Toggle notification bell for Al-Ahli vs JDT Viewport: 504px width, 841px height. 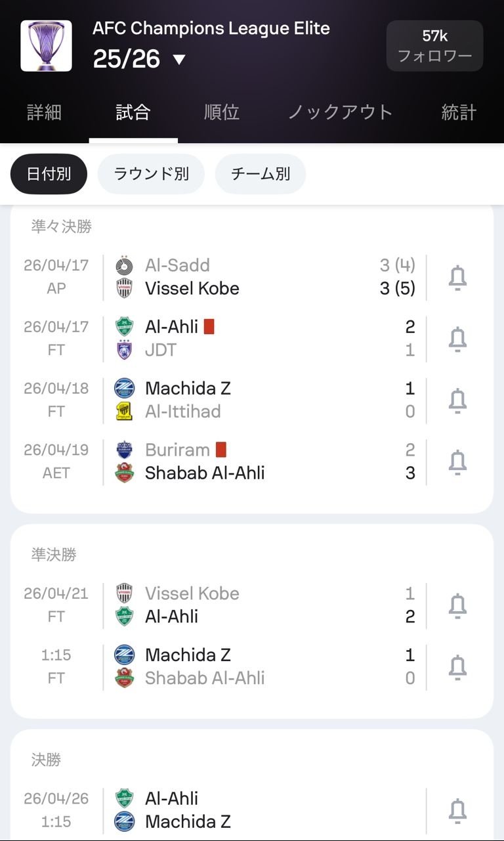(x=457, y=339)
